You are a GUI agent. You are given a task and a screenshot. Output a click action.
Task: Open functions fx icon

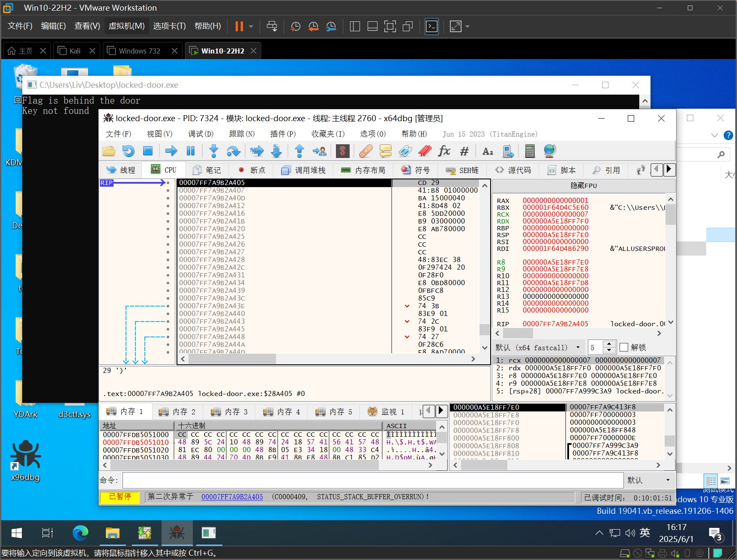click(x=444, y=151)
